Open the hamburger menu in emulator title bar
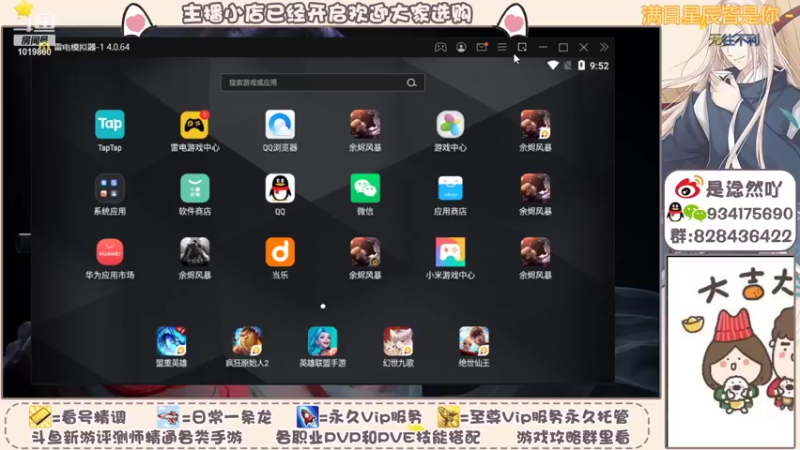 [502, 47]
